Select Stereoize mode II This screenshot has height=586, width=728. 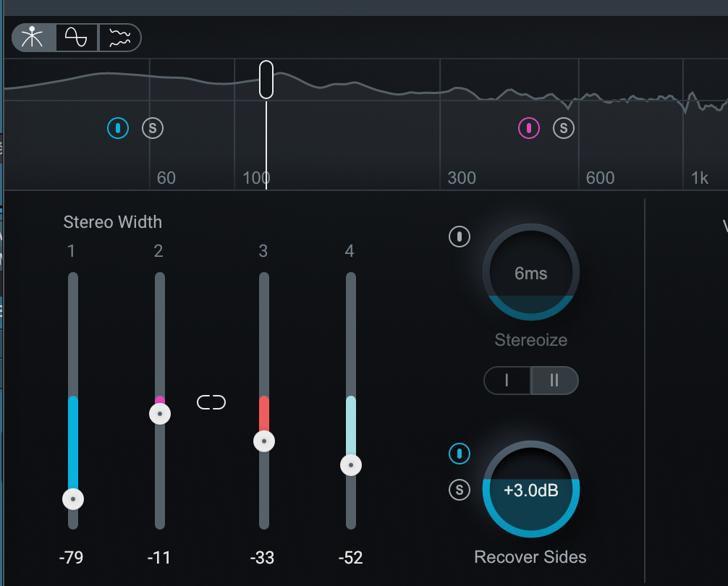[x=554, y=381]
